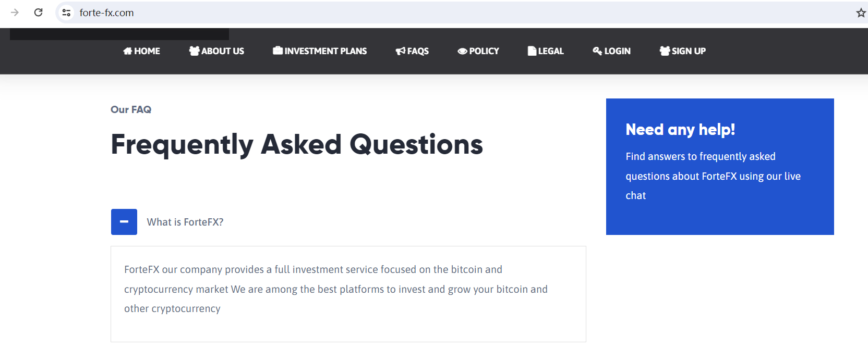Screen dimensions: 868x348
Task: Click the briefcase icon for Investment Plans
Action: (278, 51)
